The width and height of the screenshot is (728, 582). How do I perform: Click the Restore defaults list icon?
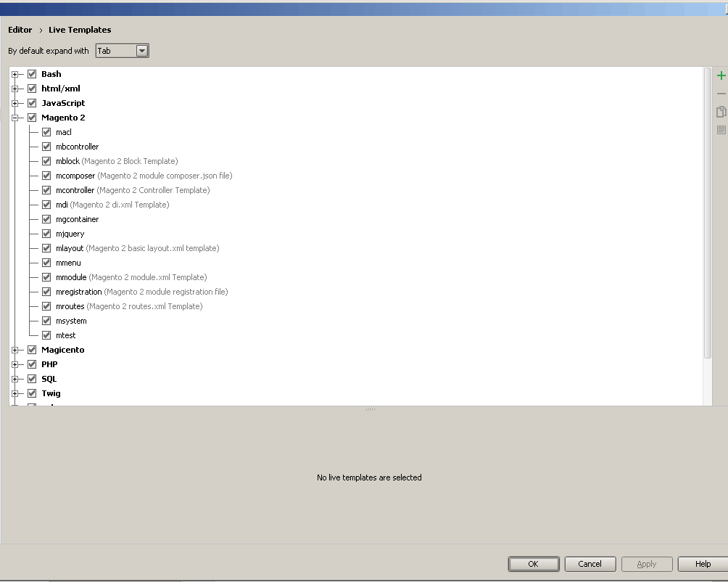point(721,130)
